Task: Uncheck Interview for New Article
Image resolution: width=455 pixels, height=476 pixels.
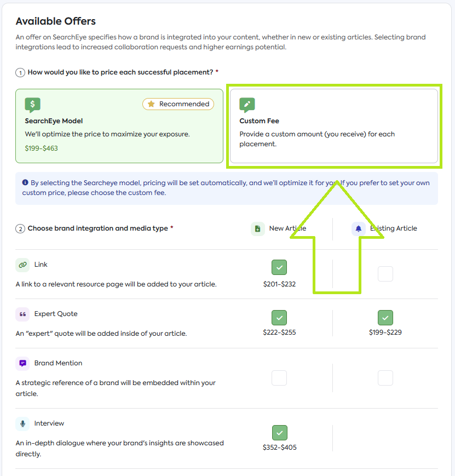Action: tap(279, 433)
